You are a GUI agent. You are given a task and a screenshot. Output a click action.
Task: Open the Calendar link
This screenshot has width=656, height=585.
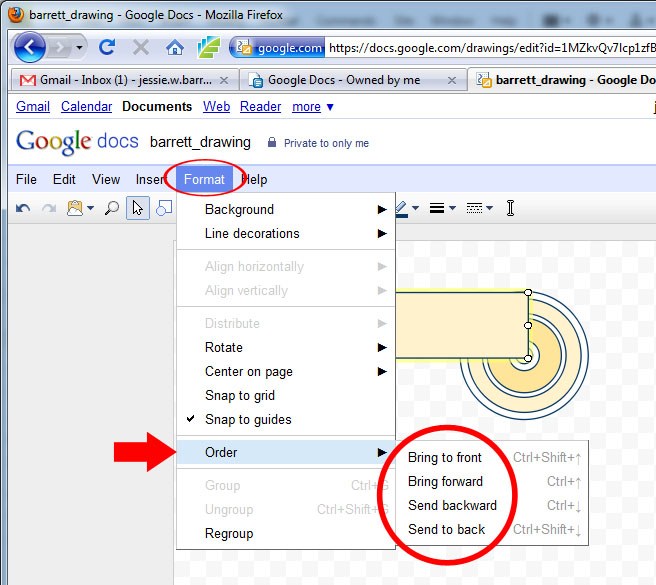click(x=86, y=107)
